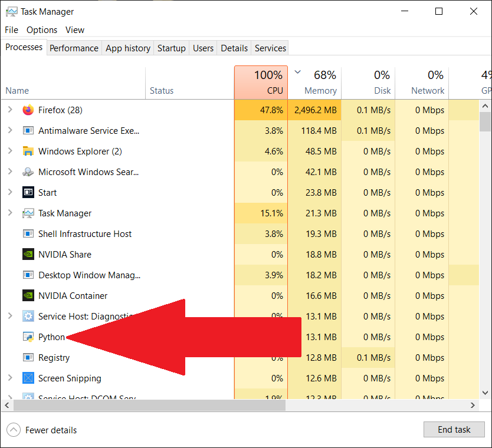Sort processes by Memory column header
The width and height of the screenshot is (492, 448).
coord(314,83)
